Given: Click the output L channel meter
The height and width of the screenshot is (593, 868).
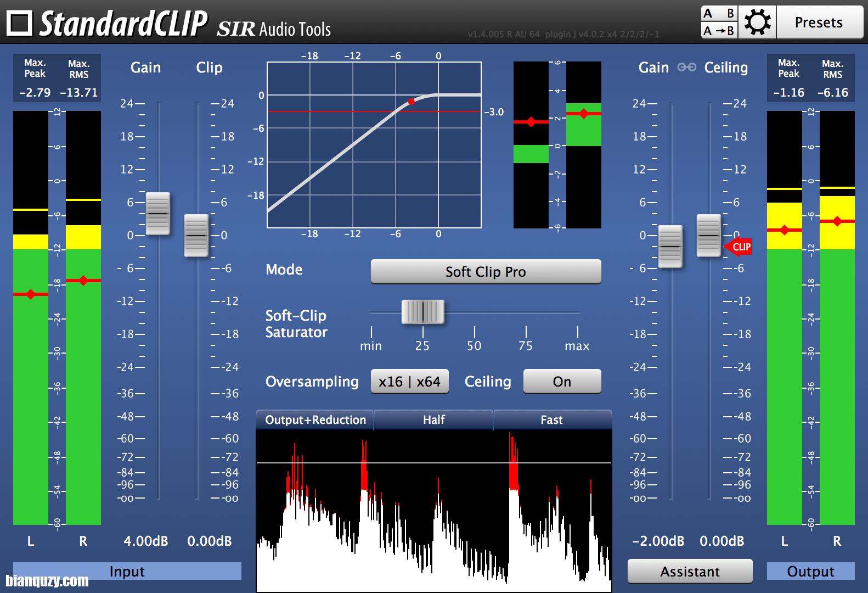Looking at the screenshot, I should pos(785,318).
